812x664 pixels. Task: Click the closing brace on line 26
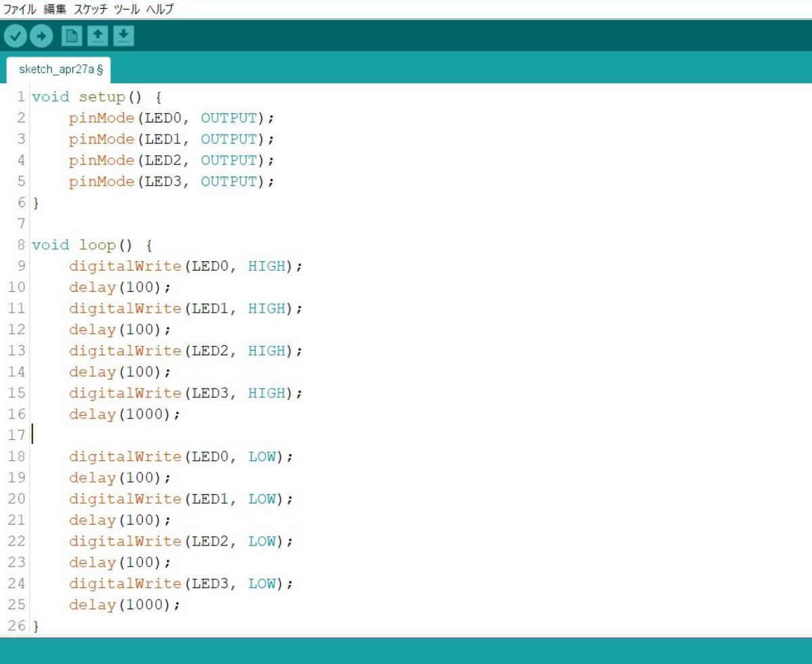click(x=36, y=627)
